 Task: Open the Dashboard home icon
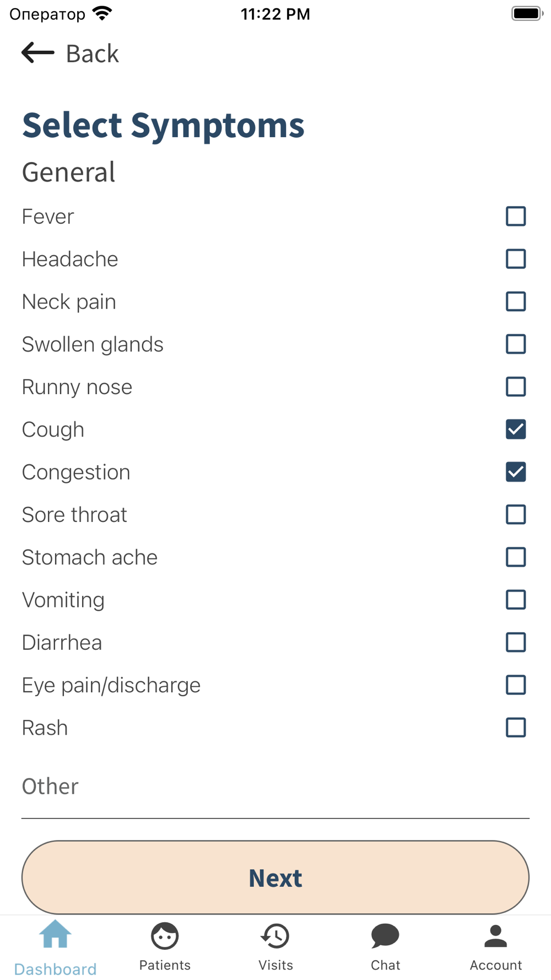pyautogui.click(x=55, y=934)
